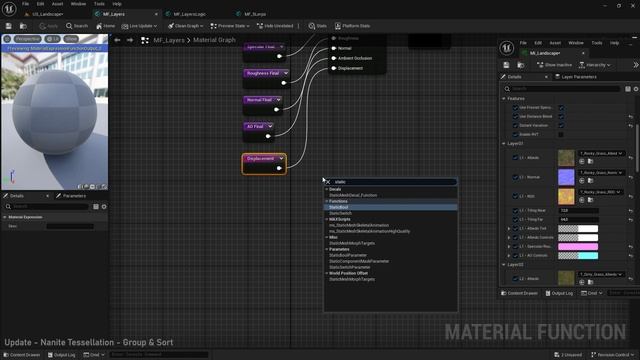Image resolution: width=640 pixels, height=360 pixels.
Task: Collapse the Material Expression section
Action: [x=4, y=218]
